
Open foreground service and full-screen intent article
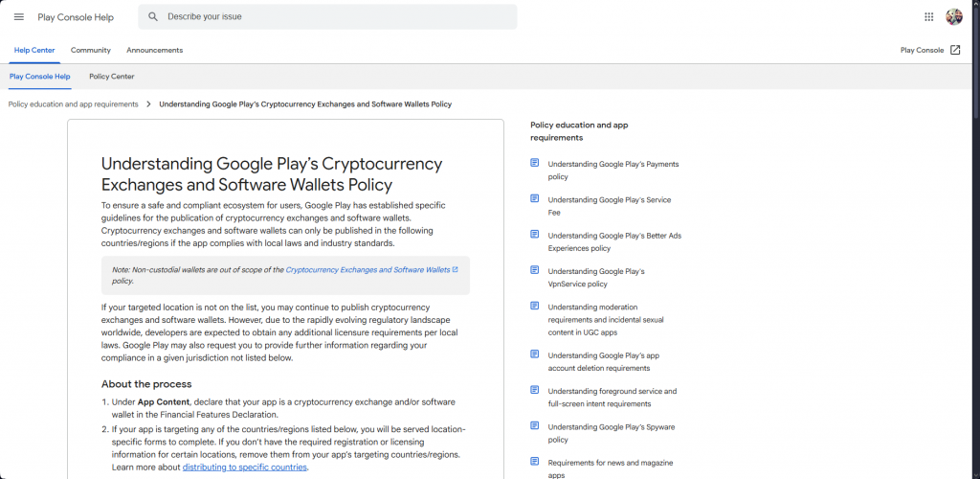pyautogui.click(x=612, y=397)
